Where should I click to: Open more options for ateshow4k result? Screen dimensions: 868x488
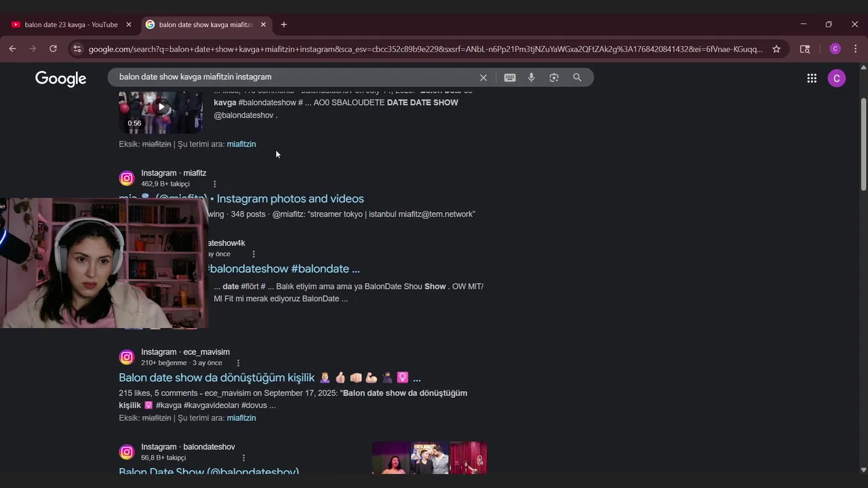point(254,254)
